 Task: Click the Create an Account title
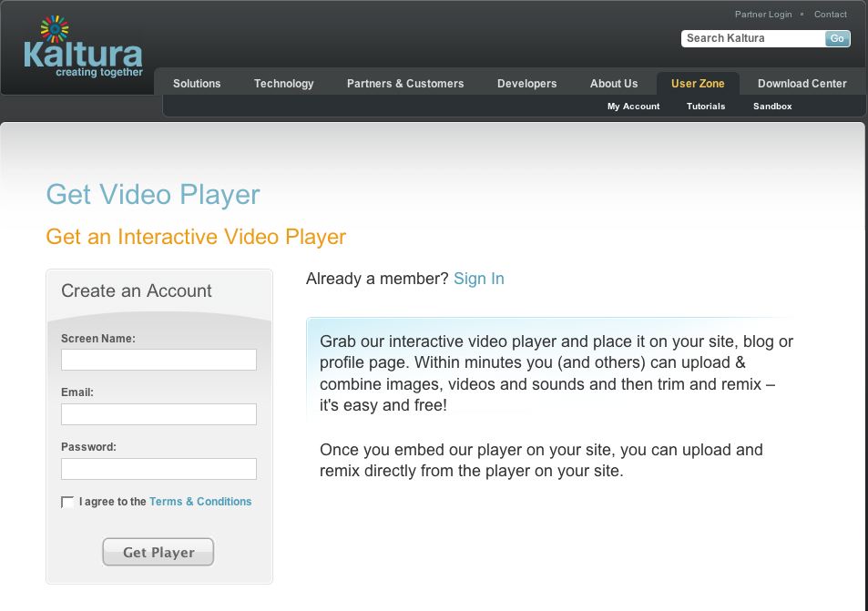[x=137, y=290]
